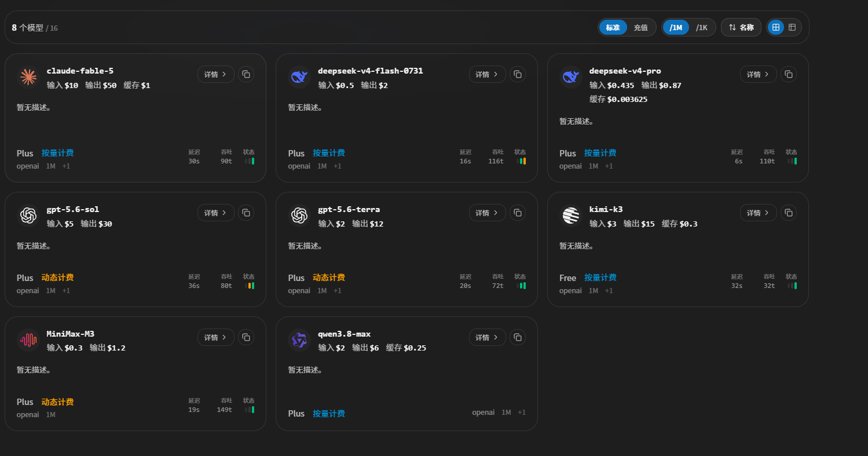Click the deepseek-v4-pro model title

coord(625,71)
